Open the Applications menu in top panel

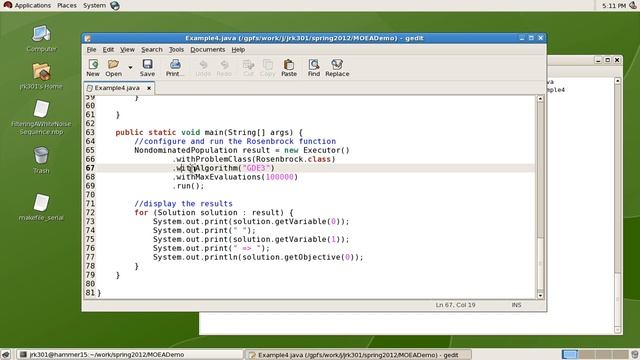pyautogui.click(x=28, y=5)
